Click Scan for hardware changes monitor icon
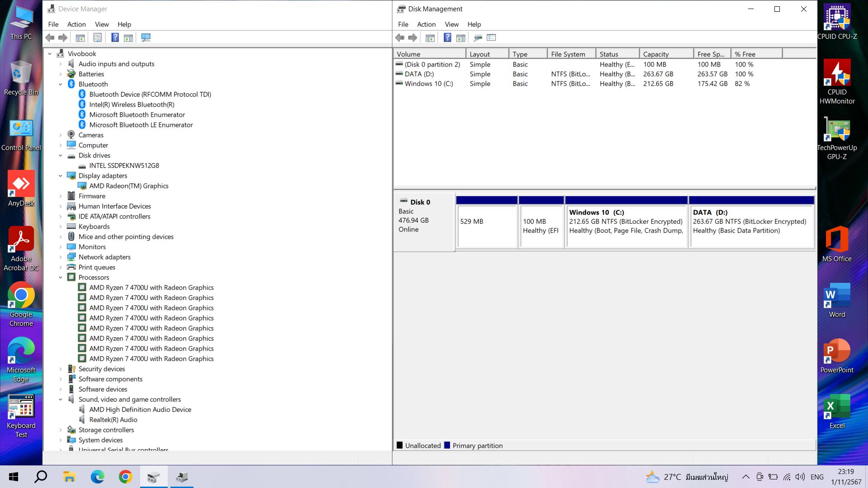 coord(146,38)
